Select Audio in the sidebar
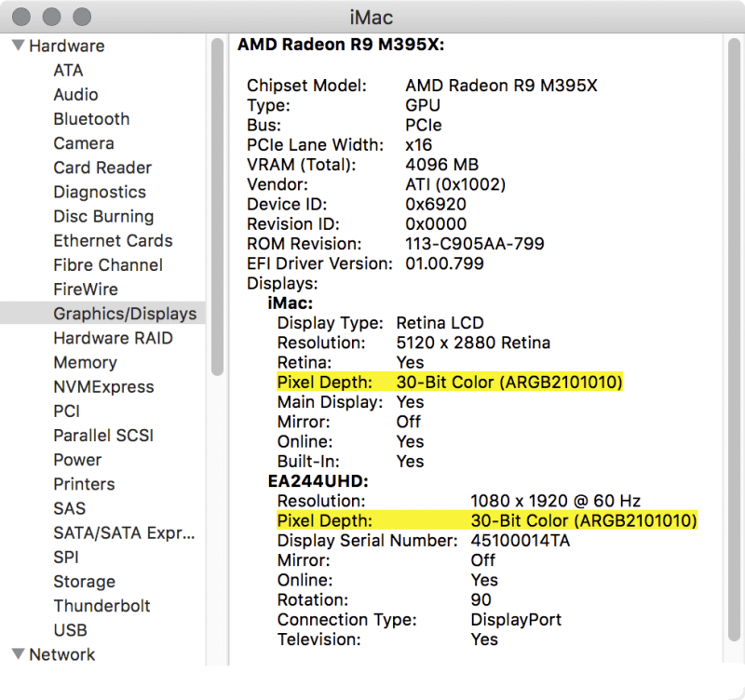 pyautogui.click(x=76, y=95)
